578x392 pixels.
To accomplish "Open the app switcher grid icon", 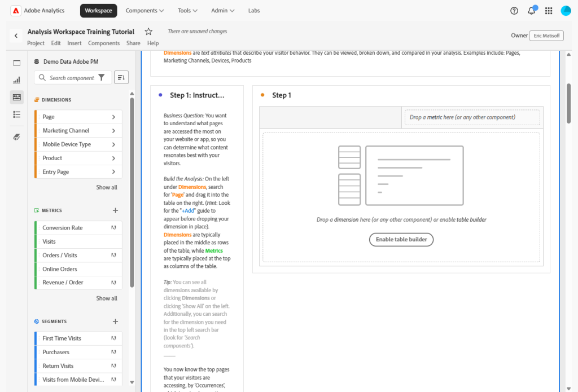I will point(549,11).
